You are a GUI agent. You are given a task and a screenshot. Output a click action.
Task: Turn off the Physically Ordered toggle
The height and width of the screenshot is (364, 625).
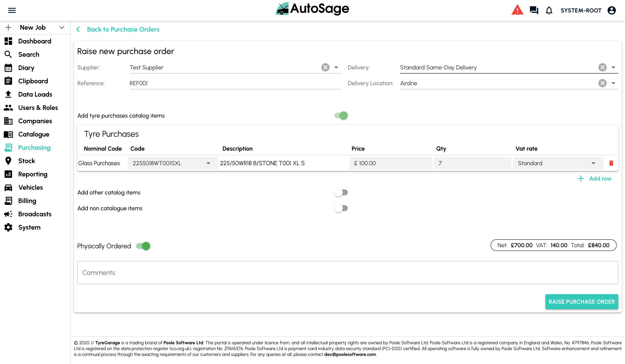click(x=143, y=246)
